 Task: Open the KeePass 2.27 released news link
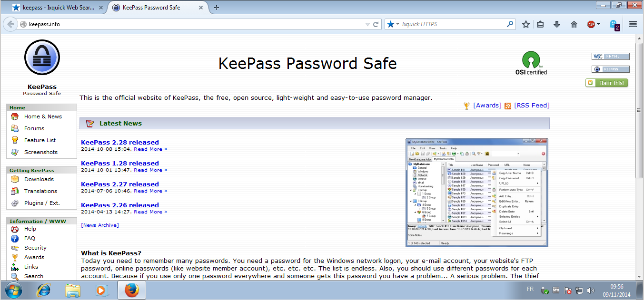[120, 184]
